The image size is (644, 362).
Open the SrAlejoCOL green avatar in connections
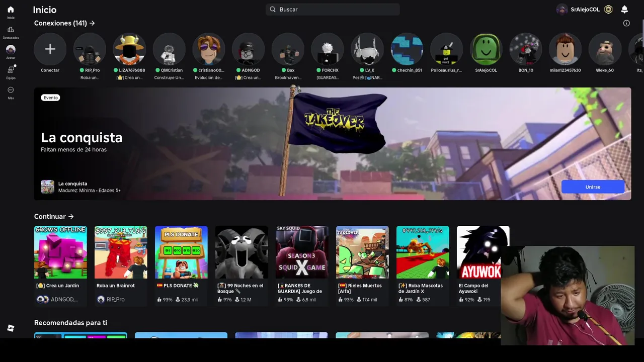point(486,49)
